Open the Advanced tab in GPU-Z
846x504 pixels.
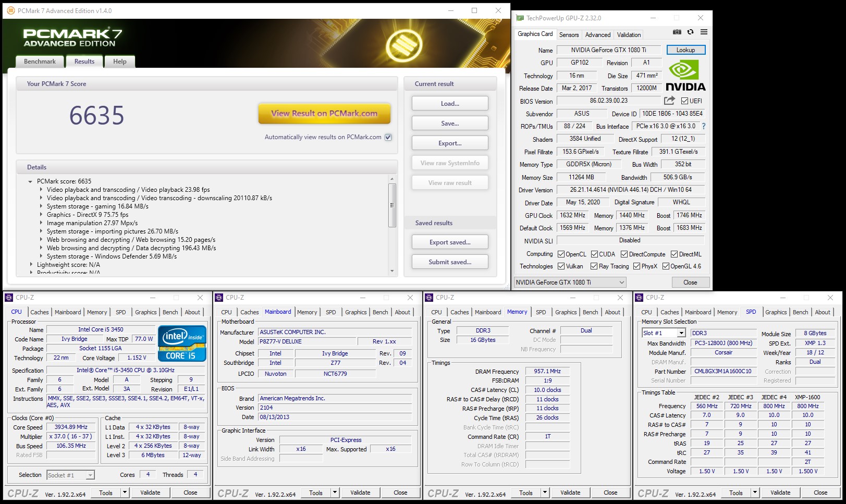click(x=597, y=35)
